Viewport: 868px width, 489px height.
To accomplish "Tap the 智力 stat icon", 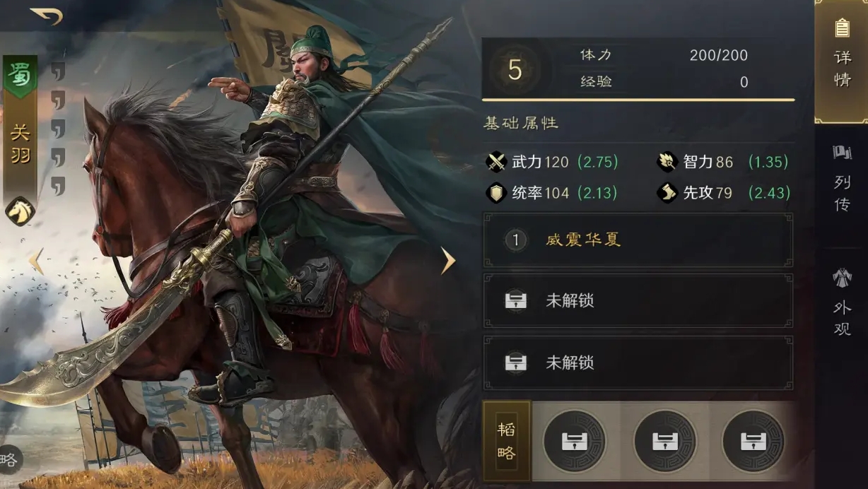I will (667, 162).
